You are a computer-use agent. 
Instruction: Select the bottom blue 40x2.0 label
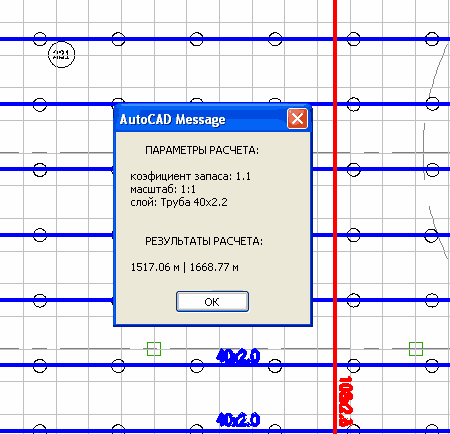(238, 420)
